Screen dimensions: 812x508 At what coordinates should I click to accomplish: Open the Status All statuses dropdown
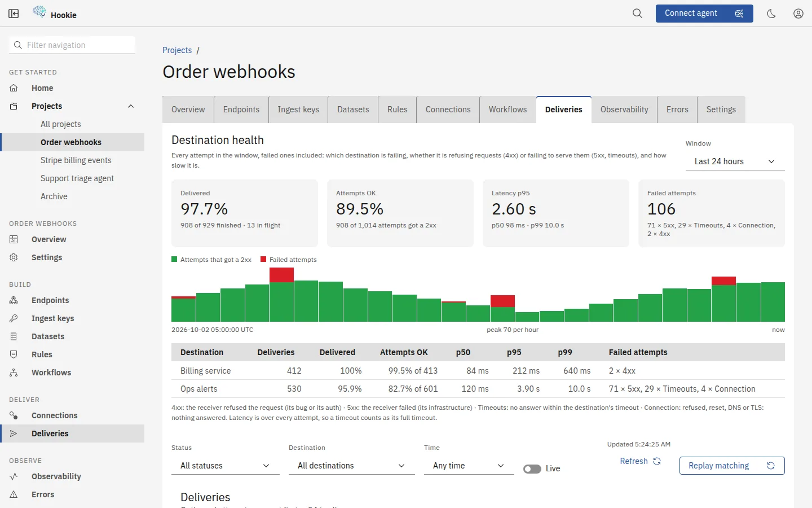click(x=226, y=466)
